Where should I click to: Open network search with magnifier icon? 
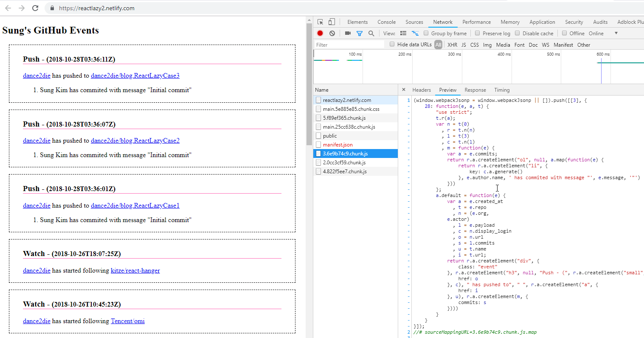pos(371,33)
